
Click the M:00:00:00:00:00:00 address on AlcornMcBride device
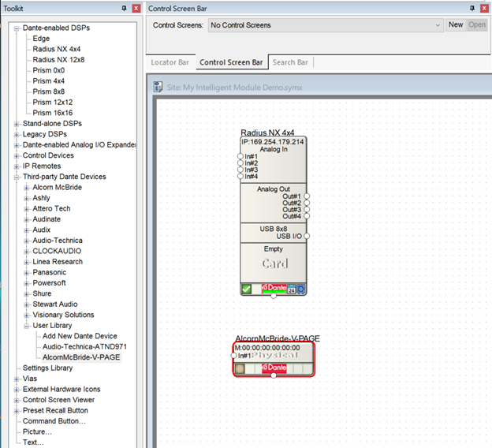pyautogui.click(x=267, y=348)
